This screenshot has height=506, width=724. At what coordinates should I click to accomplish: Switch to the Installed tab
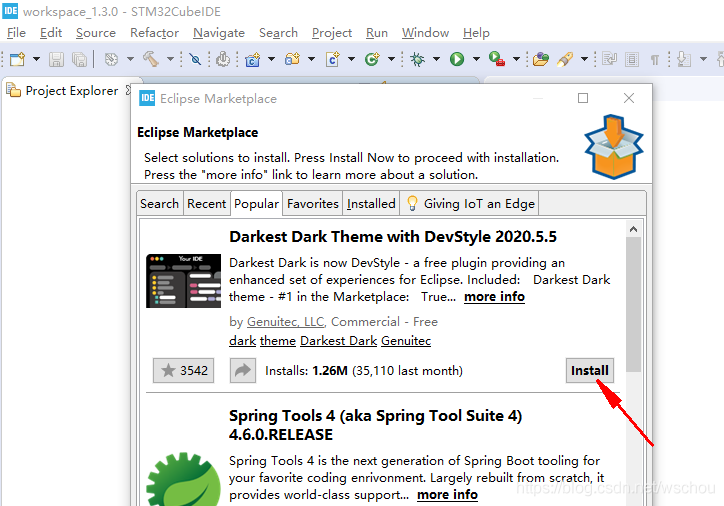click(371, 204)
